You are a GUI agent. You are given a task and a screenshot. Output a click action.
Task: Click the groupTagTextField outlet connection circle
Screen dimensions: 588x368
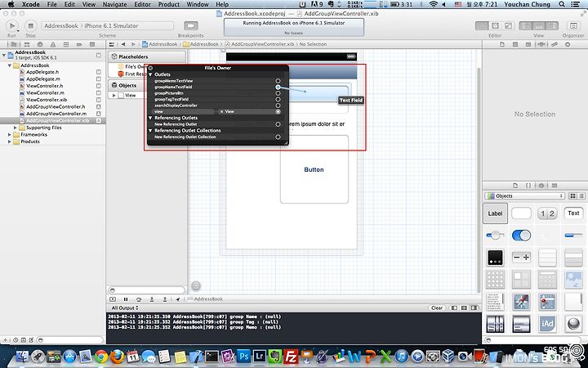[x=278, y=100]
